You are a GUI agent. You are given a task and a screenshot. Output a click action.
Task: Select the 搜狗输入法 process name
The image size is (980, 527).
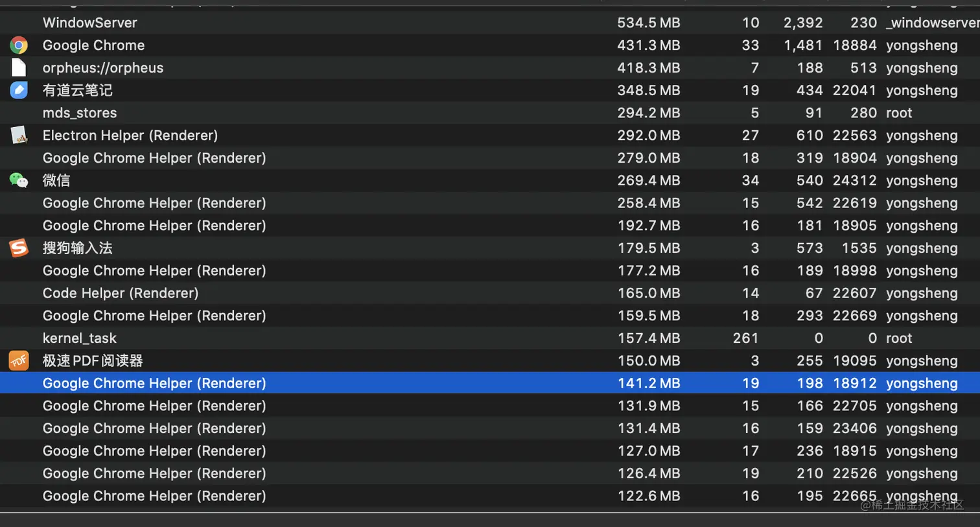pos(78,248)
